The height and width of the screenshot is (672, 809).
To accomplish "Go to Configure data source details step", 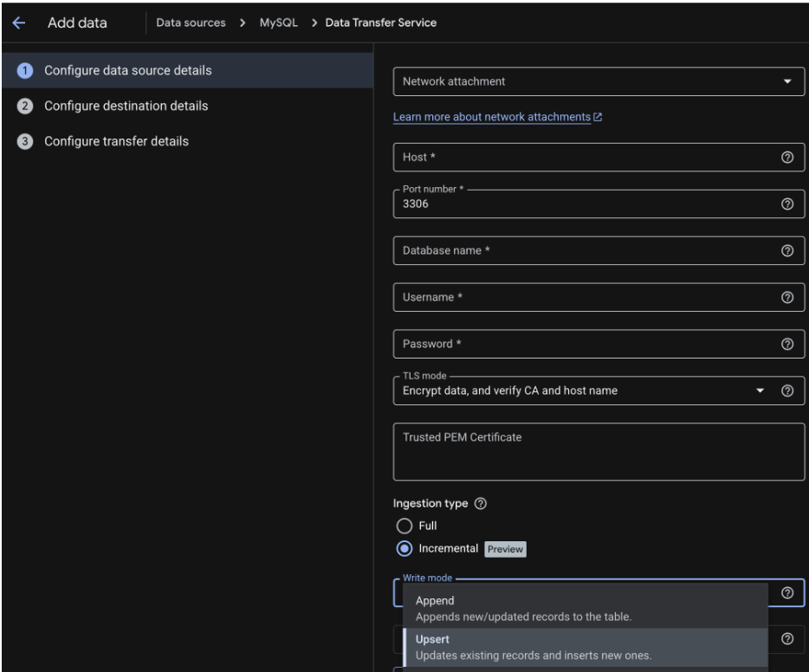I will 188,71.
